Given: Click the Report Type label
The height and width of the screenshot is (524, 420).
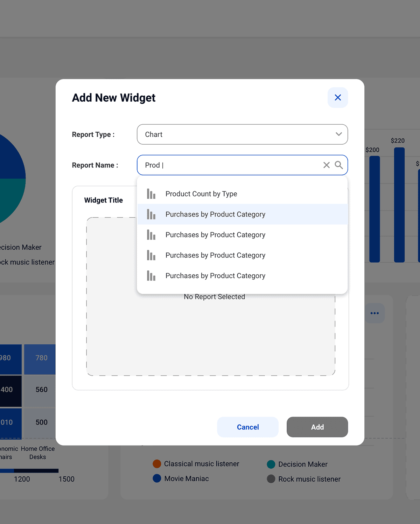Looking at the screenshot, I should click(x=93, y=135).
